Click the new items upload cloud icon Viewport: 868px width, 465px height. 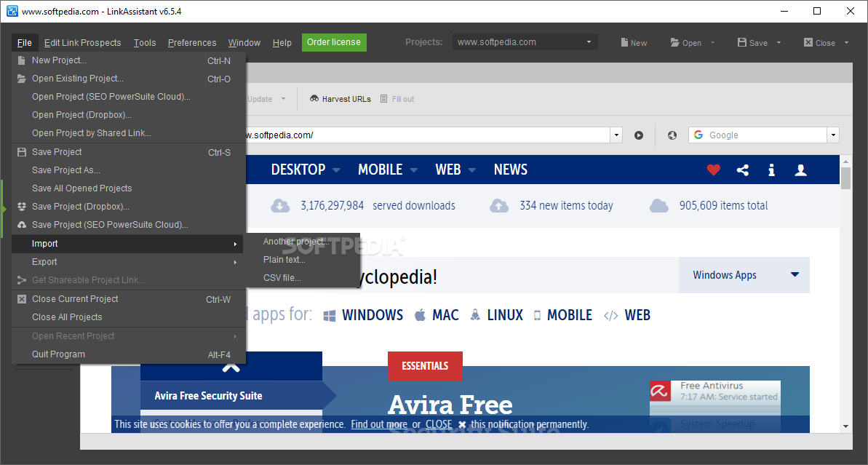point(499,206)
